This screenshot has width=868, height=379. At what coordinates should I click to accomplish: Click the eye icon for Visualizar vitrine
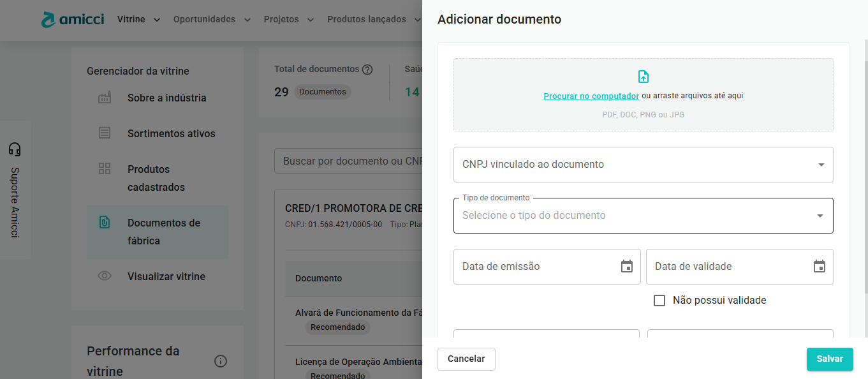[x=105, y=276]
